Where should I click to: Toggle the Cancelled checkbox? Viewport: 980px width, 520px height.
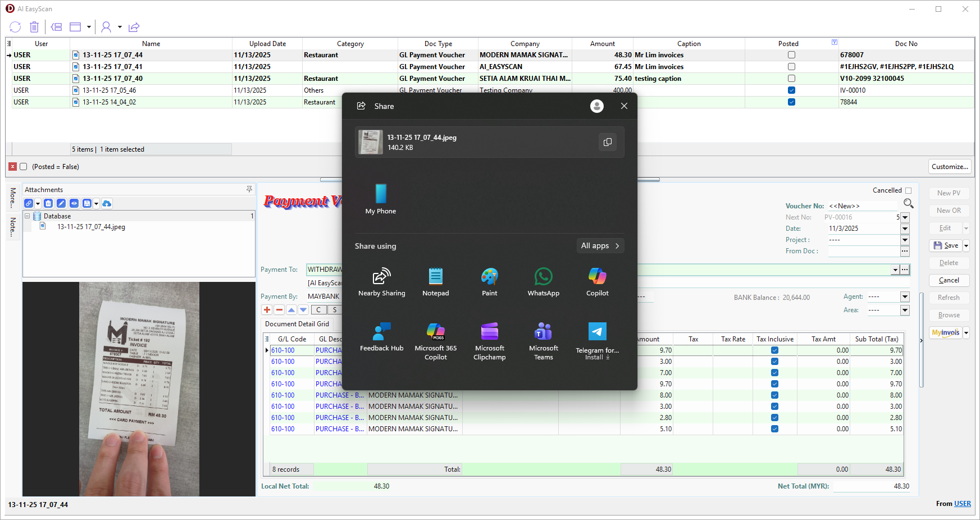[908, 190]
